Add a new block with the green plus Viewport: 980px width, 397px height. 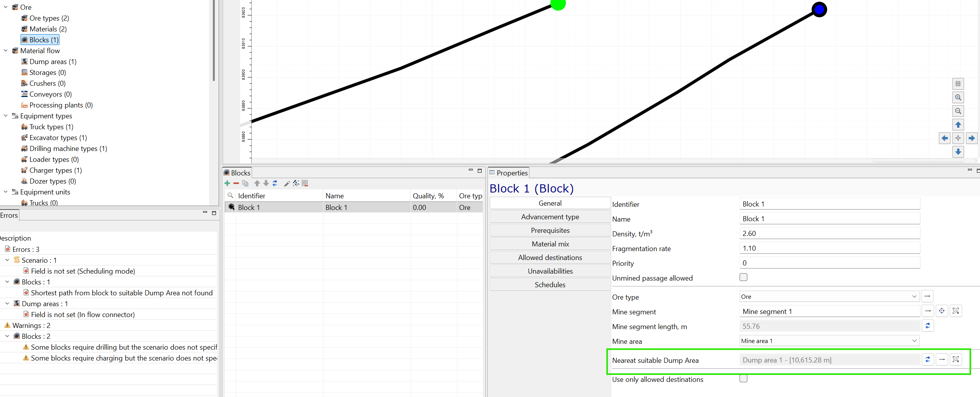coord(227,183)
